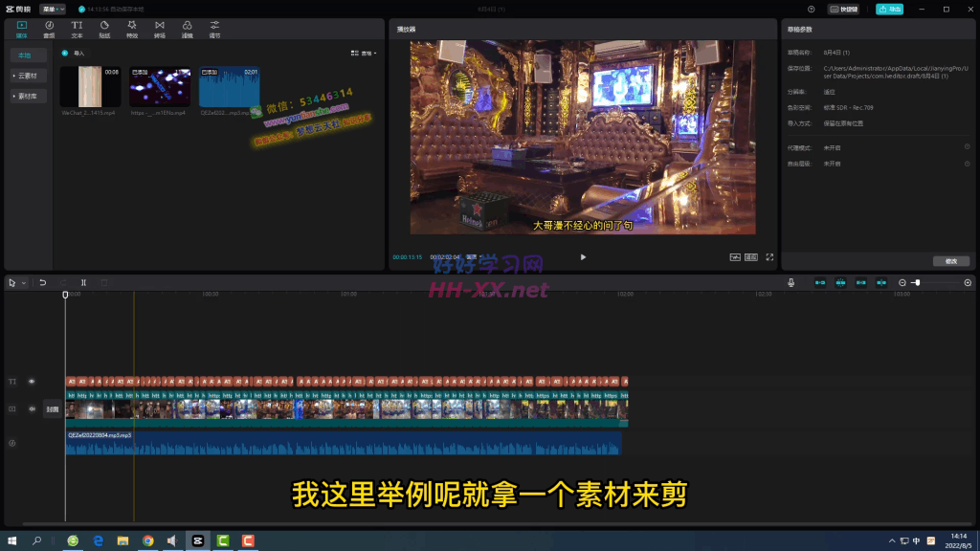Toggle the preview axis button

881,283
